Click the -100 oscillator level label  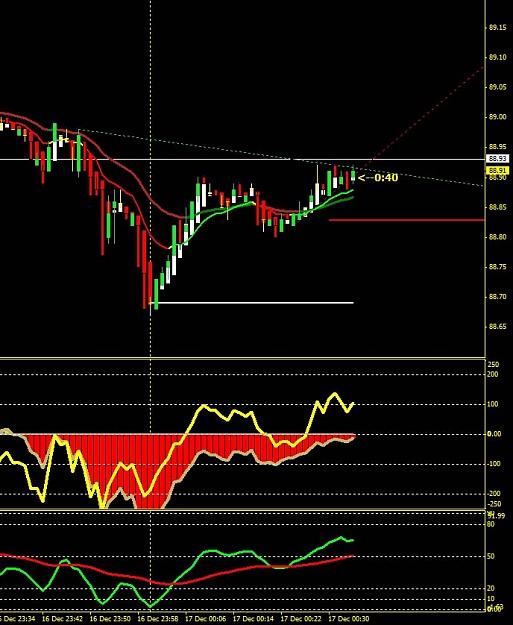[493, 464]
